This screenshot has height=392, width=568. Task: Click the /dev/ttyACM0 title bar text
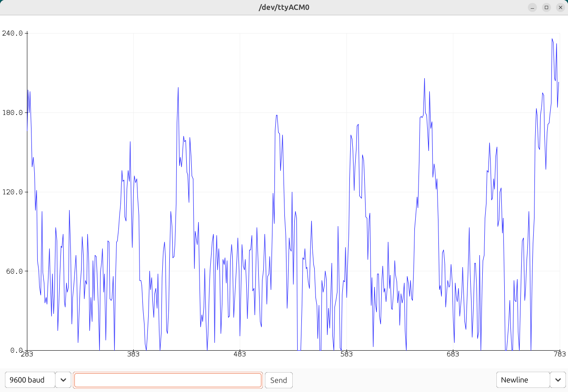[284, 7]
